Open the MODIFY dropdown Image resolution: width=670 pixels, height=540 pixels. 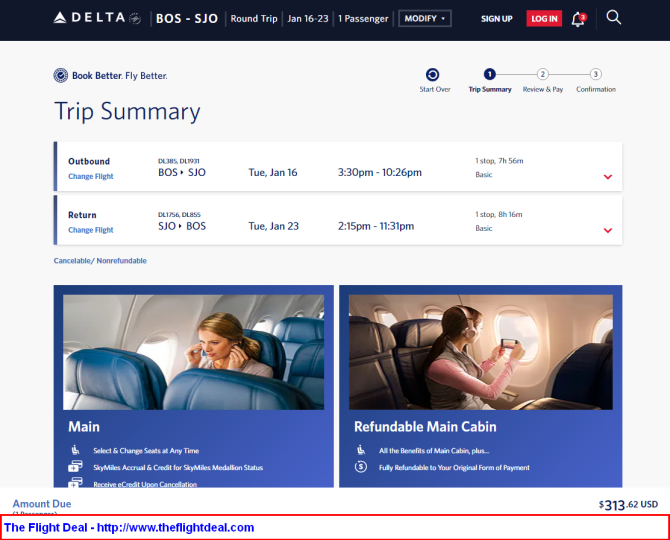click(425, 19)
